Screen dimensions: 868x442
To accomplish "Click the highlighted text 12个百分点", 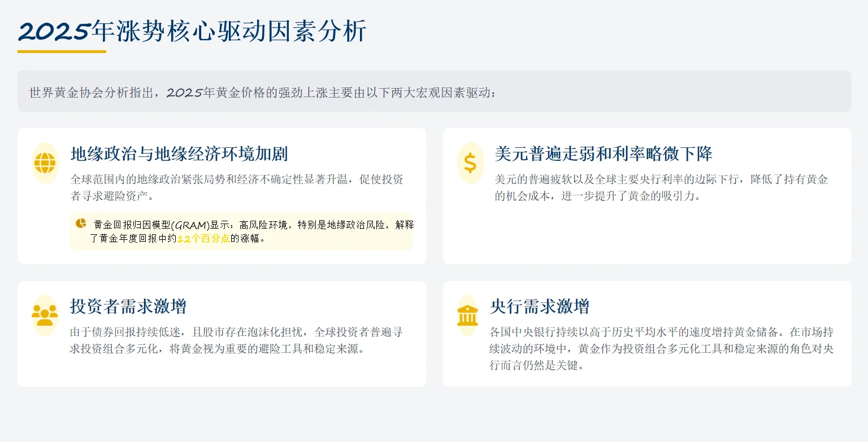I will (203, 238).
